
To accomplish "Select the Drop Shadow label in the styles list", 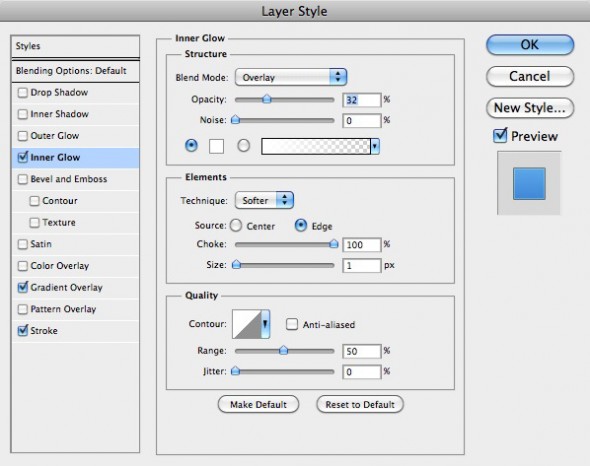I will [x=59, y=93].
